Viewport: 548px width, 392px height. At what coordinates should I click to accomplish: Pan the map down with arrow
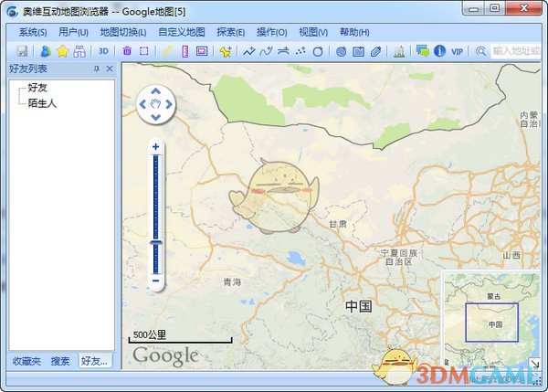tap(156, 117)
